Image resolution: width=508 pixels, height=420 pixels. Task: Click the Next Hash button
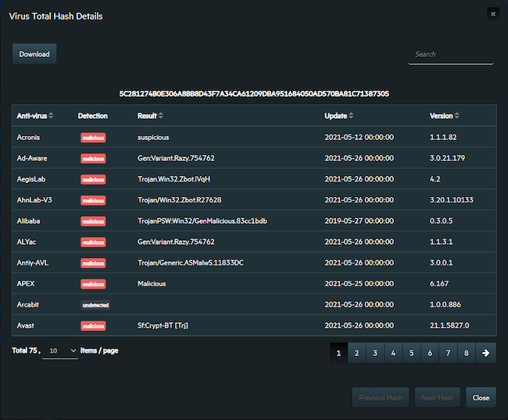click(x=437, y=397)
